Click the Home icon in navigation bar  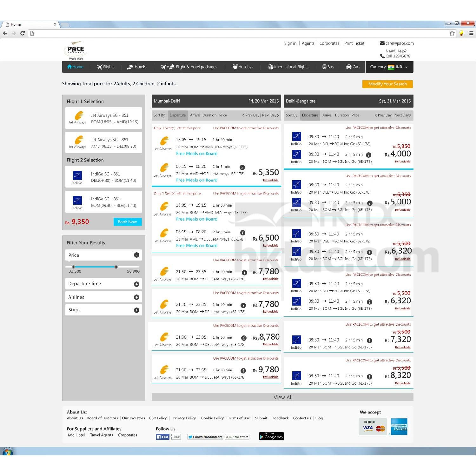coord(69,67)
